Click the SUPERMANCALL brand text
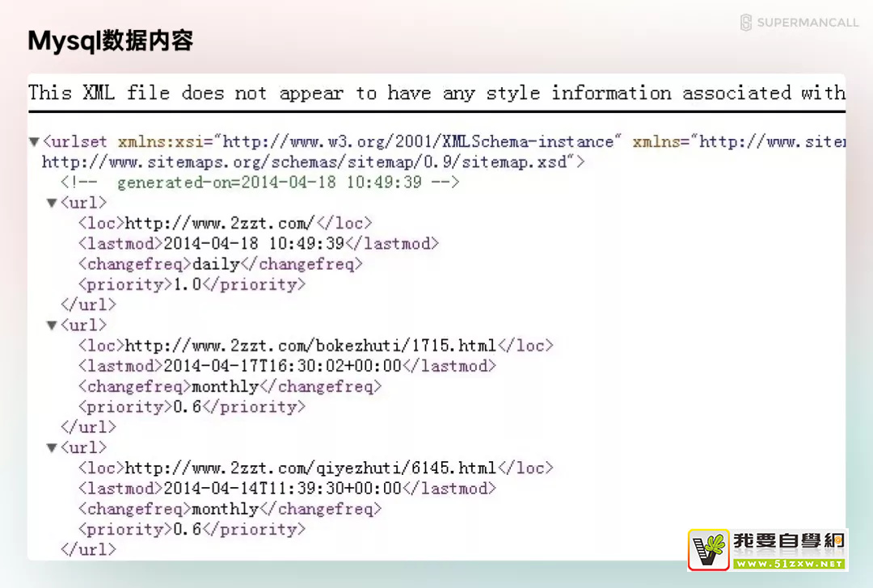The width and height of the screenshot is (873, 588). pos(808,23)
